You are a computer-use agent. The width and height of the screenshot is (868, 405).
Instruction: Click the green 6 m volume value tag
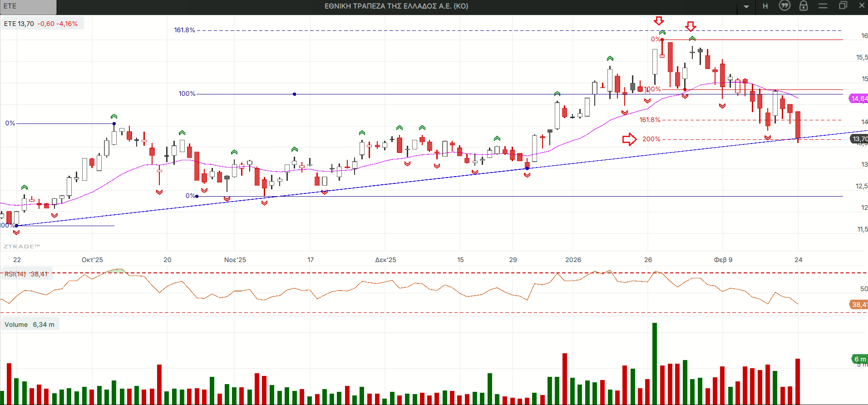859,359
